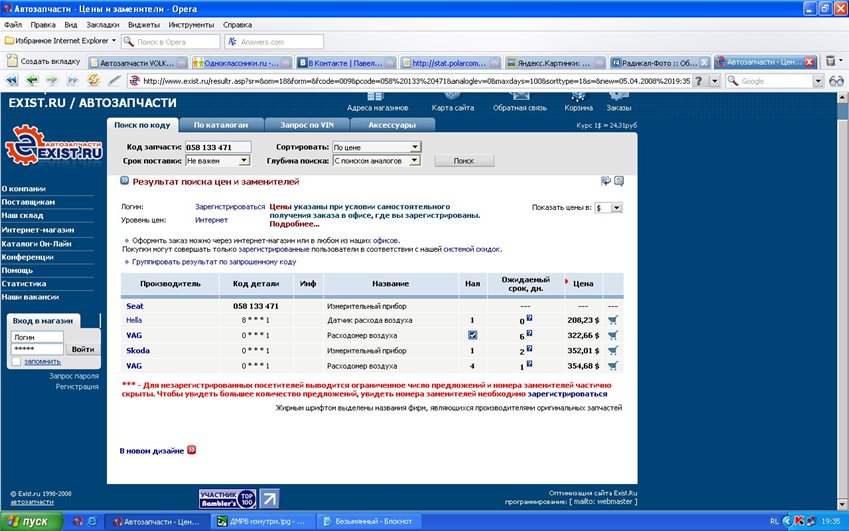Viewport: 849px width, 531px height.
Task: Open the ДМРВ изнутри.jpg taskbar item
Action: (262, 521)
